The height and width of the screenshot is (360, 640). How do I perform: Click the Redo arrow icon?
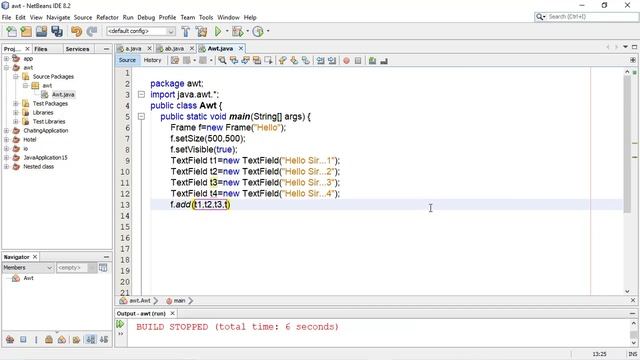[x=92, y=31]
